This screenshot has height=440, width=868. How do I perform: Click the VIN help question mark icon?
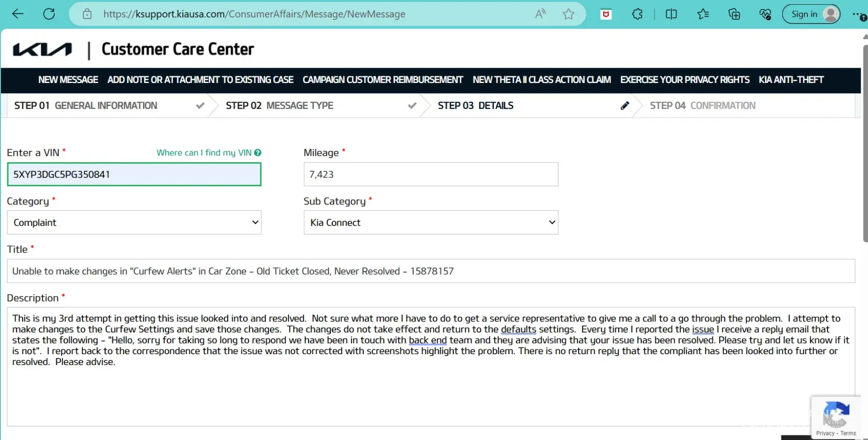258,152
